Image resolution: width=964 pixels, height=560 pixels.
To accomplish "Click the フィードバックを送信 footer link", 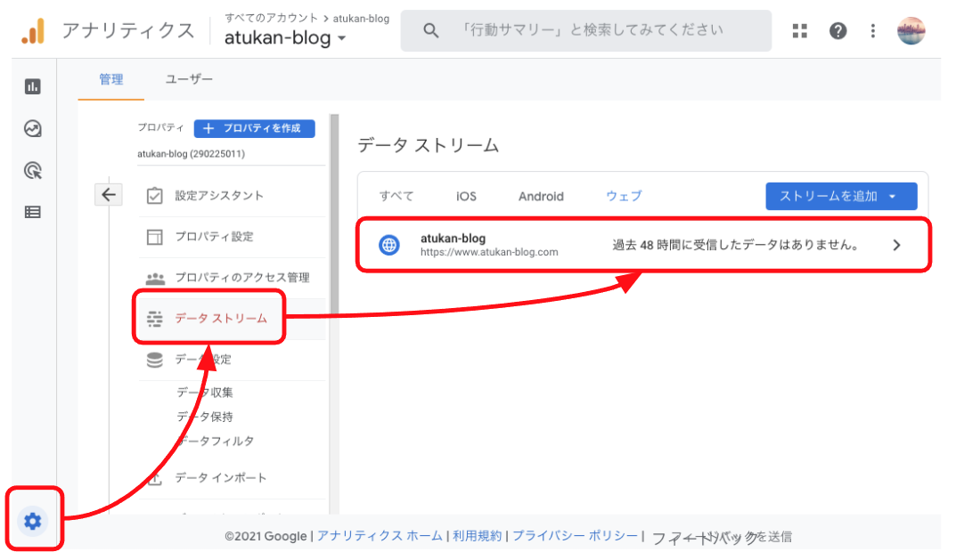I will 722,537.
